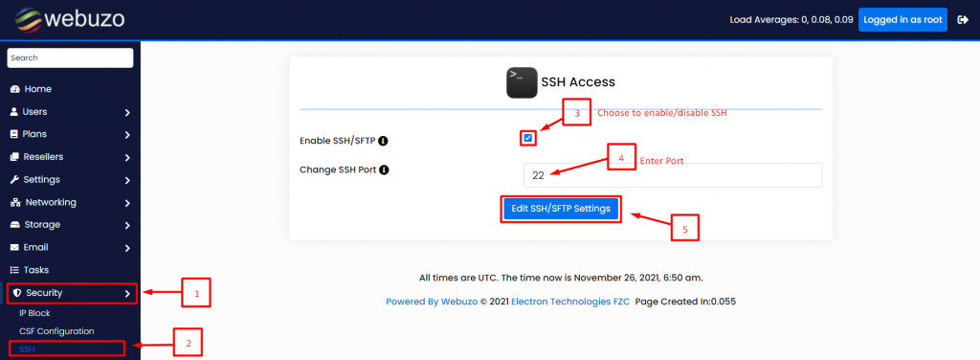The image size is (980, 360).
Task: Expand the Plans menu chevron
Action: point(127,135)
